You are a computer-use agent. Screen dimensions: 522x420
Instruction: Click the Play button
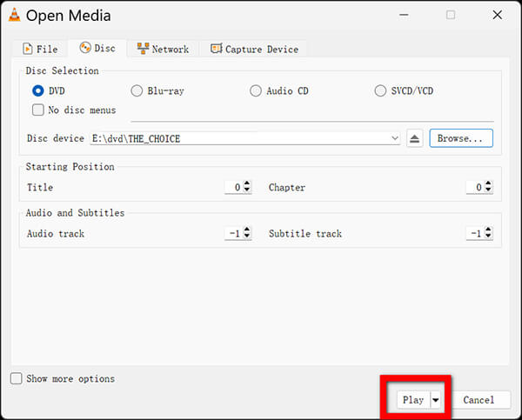413,400
